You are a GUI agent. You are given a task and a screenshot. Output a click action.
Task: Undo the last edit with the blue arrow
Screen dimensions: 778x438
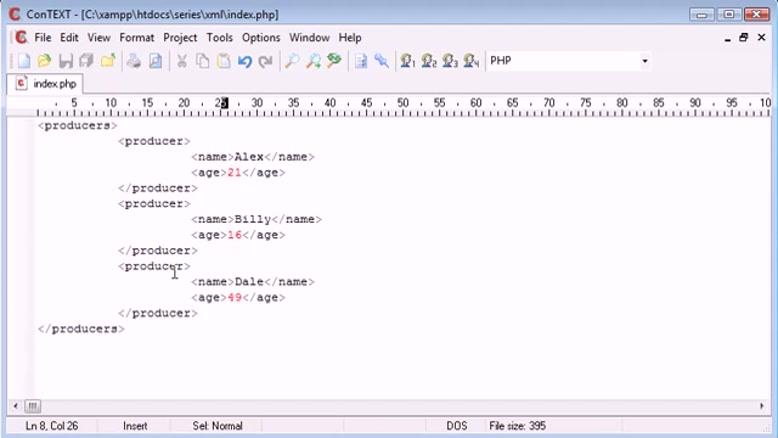pyautogui.click(x=245, y=61)
